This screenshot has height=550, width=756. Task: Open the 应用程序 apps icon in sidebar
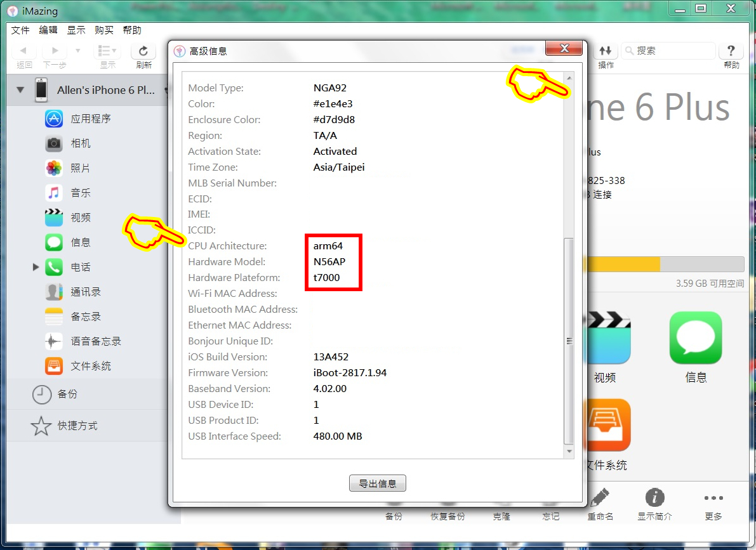(53, 119)
